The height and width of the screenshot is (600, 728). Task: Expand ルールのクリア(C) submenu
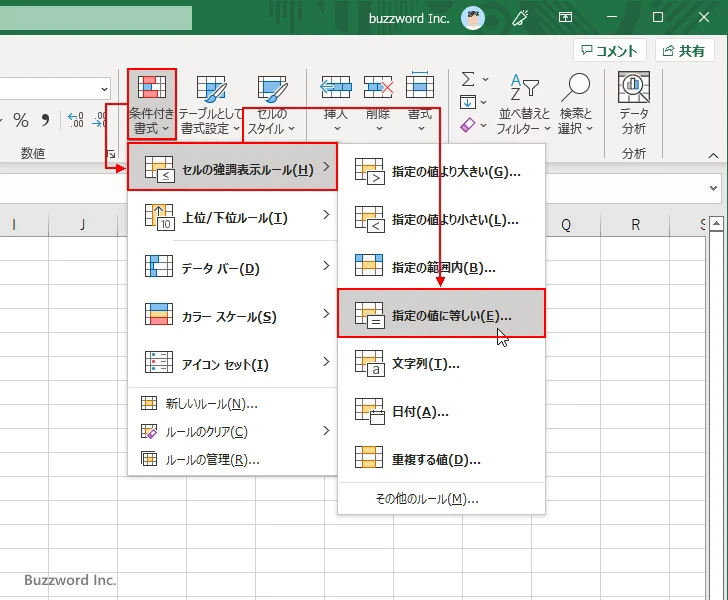(232, 431)
